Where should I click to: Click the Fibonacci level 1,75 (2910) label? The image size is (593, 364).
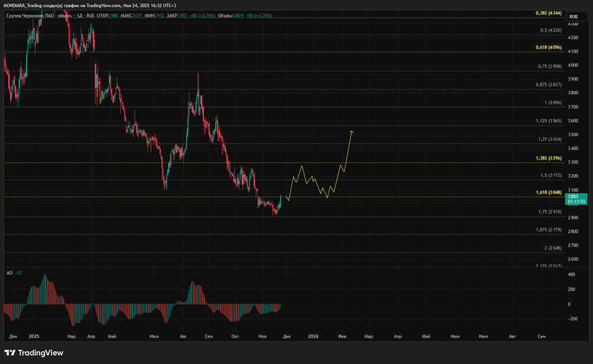(x=550, y=212)
